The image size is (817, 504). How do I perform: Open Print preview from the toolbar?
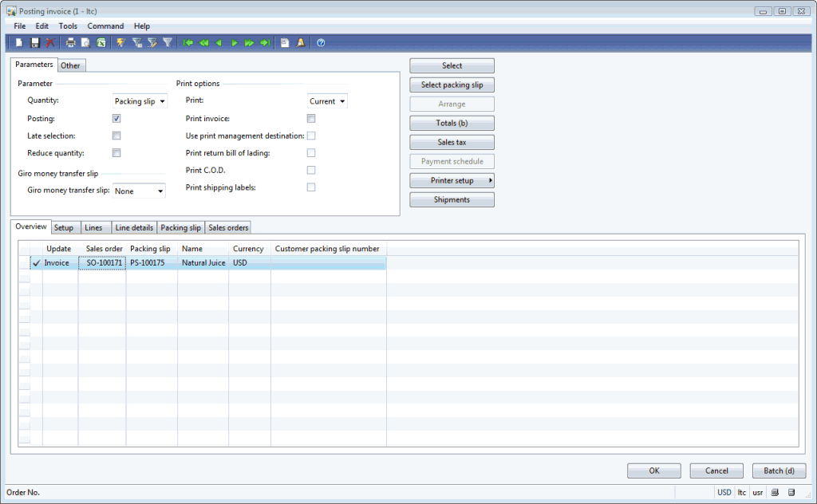(85, 43)
